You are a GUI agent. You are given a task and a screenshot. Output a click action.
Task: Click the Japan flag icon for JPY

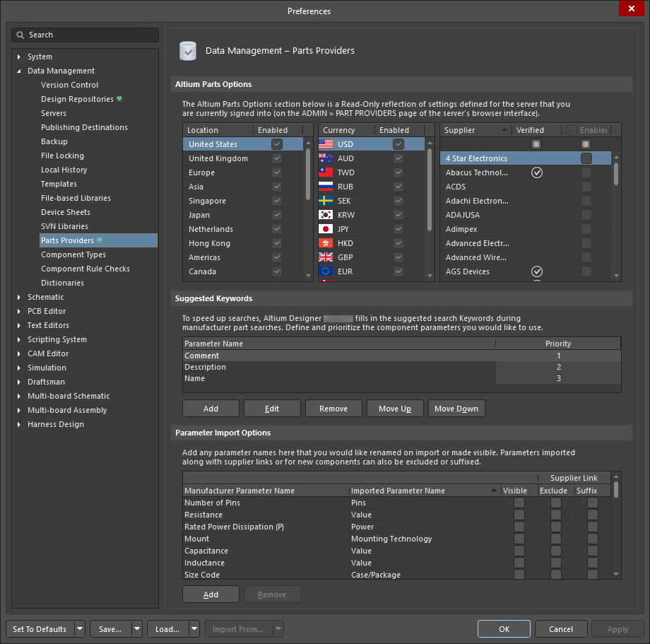pos(325,229)
